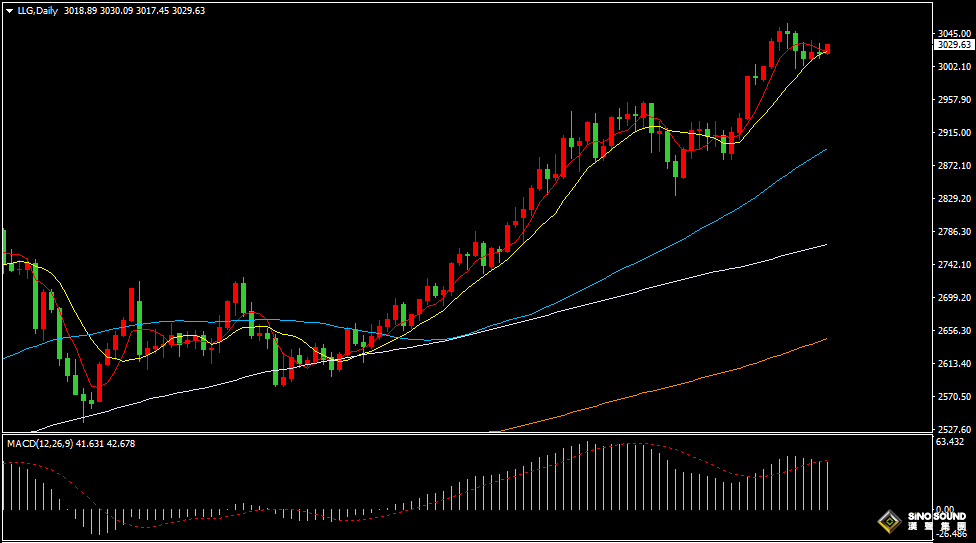976x543 pixels.
Task: Click the 2872.10 price axis label
Action: (x=954, y=166)
